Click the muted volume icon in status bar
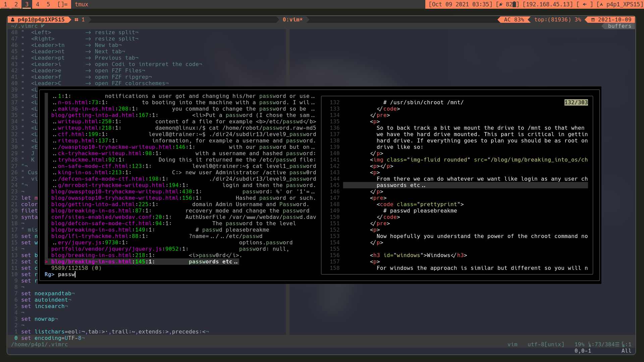The width and height of the screenshot is (644, 362). point(585,4)
